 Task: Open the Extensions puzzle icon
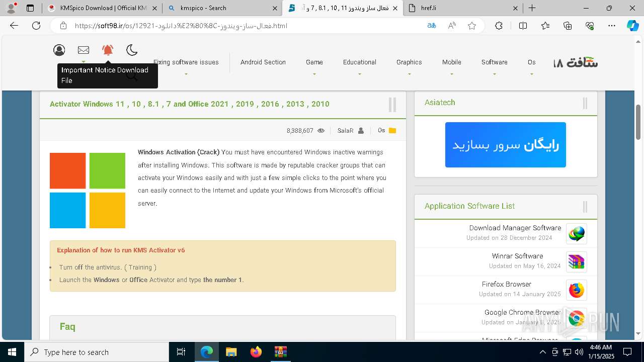pos(499,26)
